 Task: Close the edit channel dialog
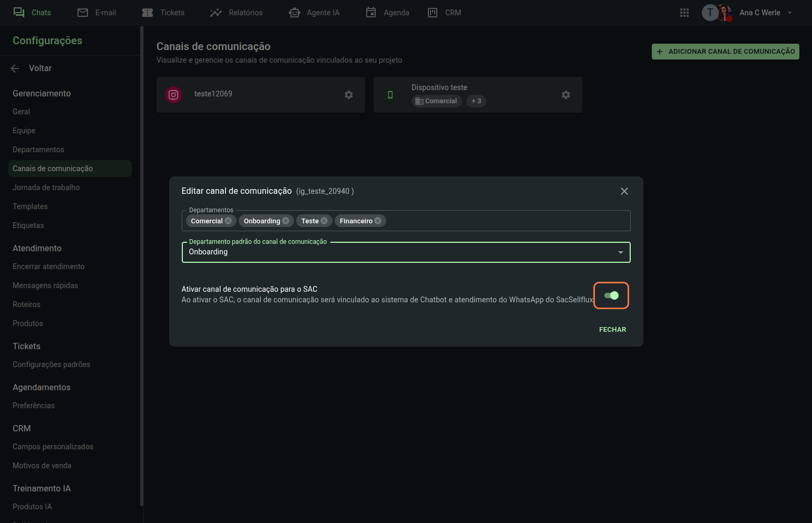coord(624,191)
